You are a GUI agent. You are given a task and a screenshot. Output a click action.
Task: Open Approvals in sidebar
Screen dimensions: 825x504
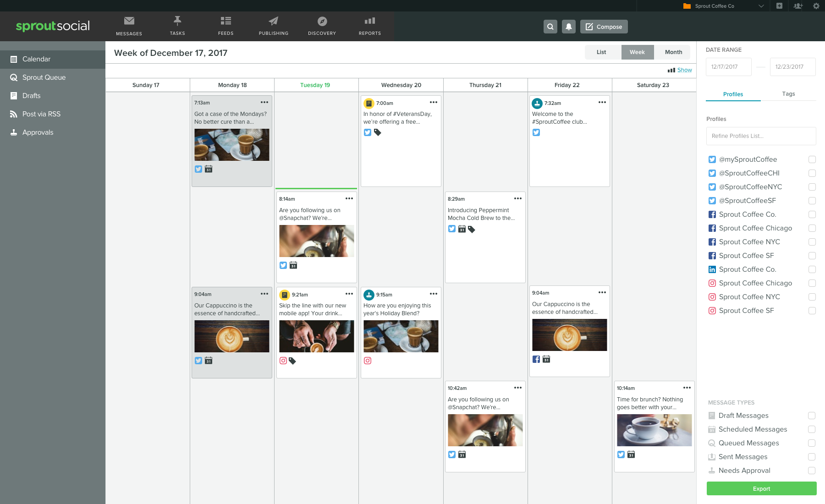tap(53, 132)
